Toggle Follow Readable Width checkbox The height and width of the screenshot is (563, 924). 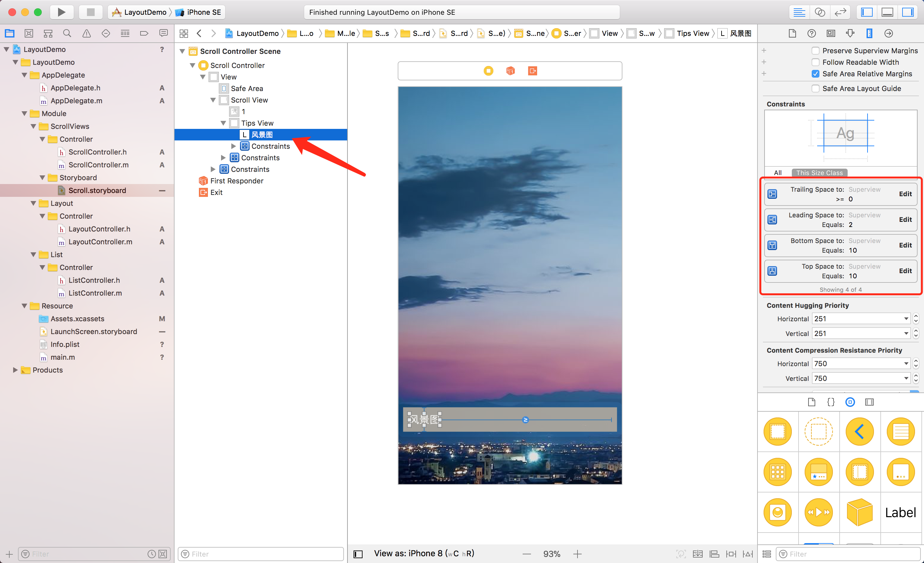[815, 62]
